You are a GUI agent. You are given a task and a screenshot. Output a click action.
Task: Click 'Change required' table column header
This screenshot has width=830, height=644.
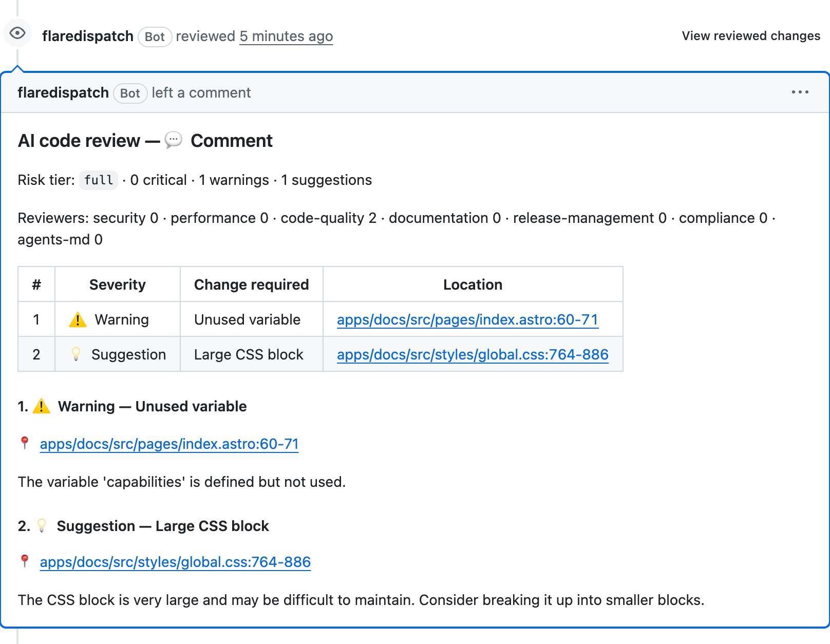click(252, 285)
